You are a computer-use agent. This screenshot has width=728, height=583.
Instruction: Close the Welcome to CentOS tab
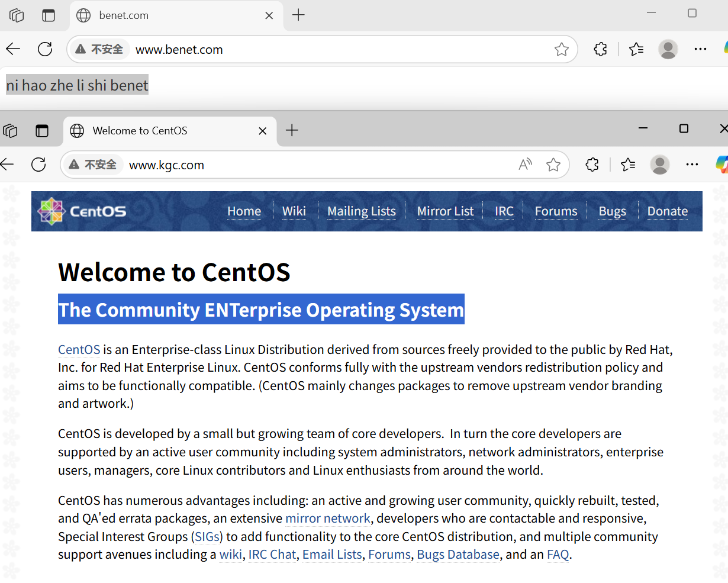point(263,131)
